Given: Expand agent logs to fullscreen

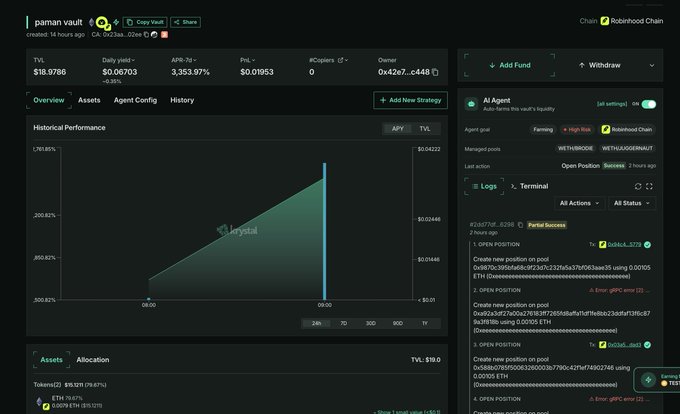Looking at the screenshot, I should pyautogui.click(x=649, y=186).
